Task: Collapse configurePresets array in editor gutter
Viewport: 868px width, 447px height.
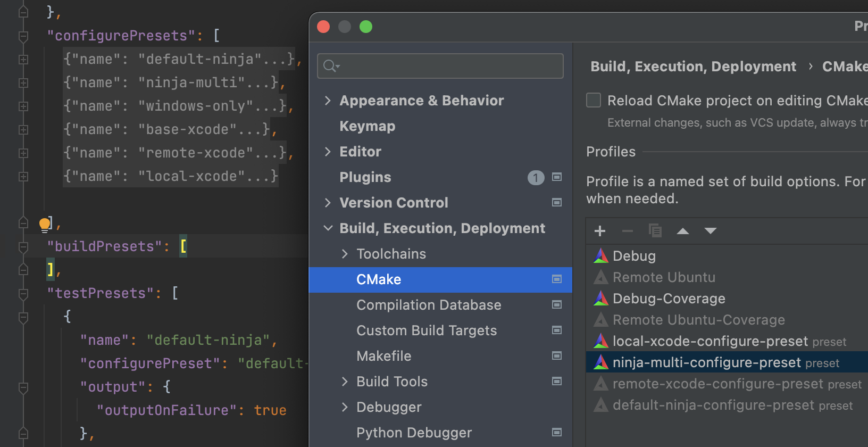Action: [23, 36]
